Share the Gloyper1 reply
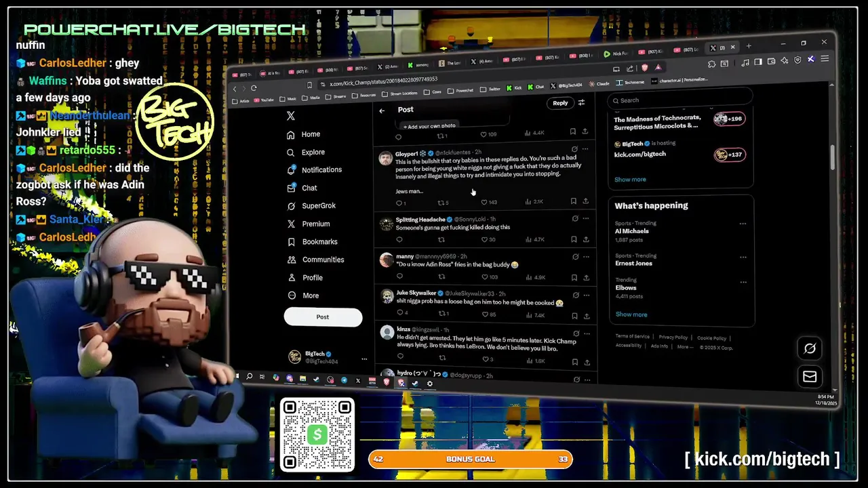 pos(586,201)
